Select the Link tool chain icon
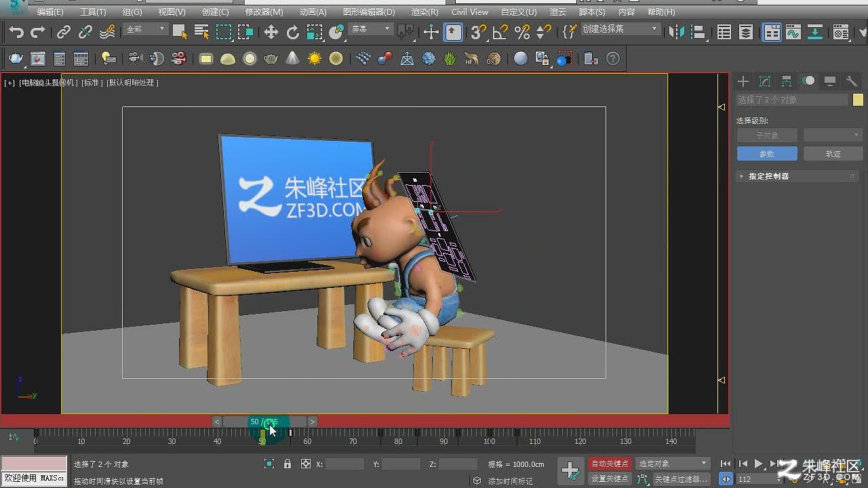This screenshot has width=868, height=488. point(64,32)
